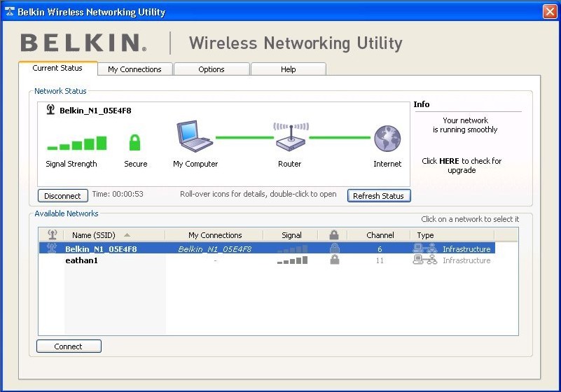The image size is (561, 392).
Task: Select Belkin_N1_05E4F8 in Available Networks list
Action: pos(101,249)
